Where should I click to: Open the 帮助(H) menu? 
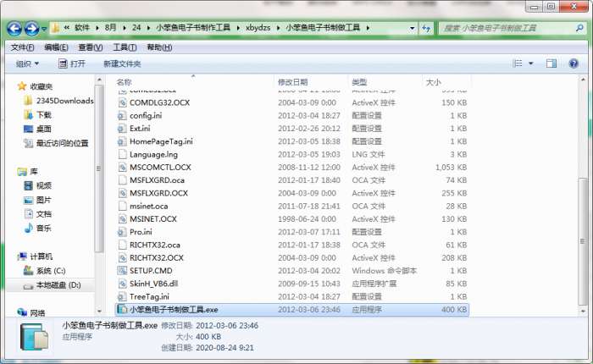pyautogui.click(x=159, y=47)
